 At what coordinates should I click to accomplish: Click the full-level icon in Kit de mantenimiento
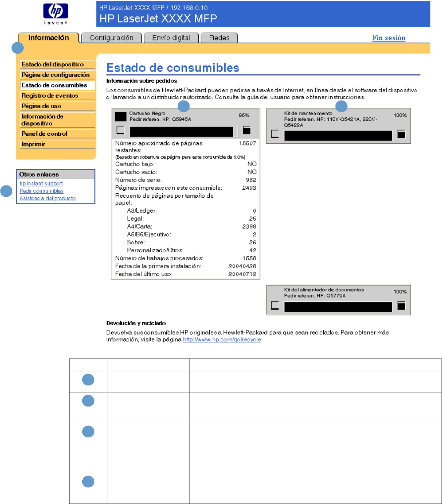401,134
